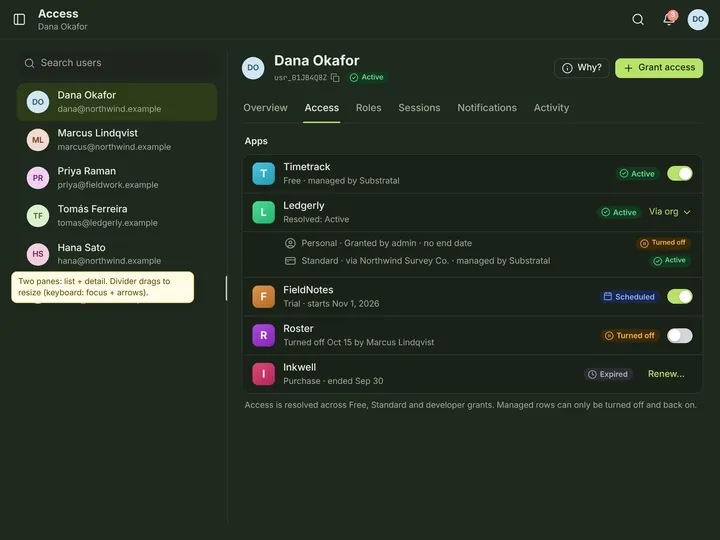This screenshot has height=540, width=720.
Task: Select Hana Sato in user list
Action: [117, 254]
